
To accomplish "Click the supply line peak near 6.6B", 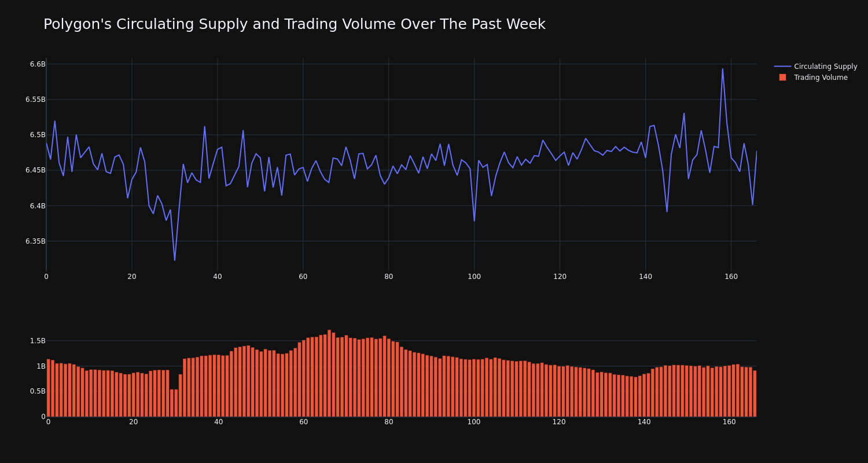I will click(x=722, y=69).
